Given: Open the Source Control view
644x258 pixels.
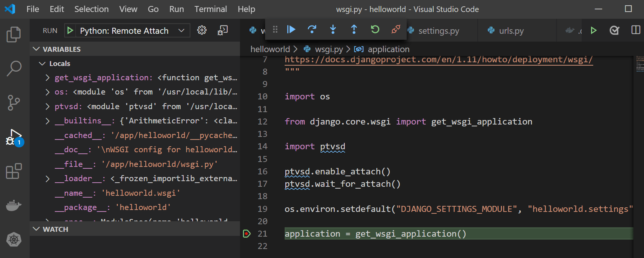Looking at the screenshot, I should click(14, 103).
